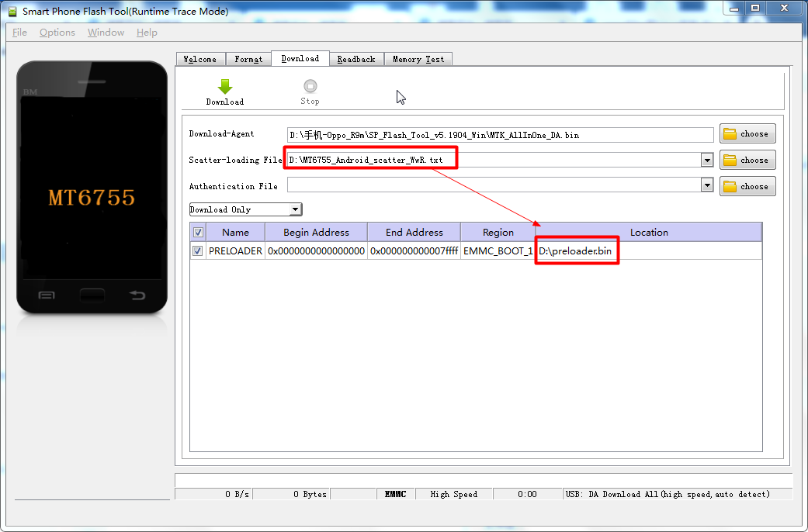
Task: Click the Location column header
Action: pyautogui.click(x=649, y=233)
